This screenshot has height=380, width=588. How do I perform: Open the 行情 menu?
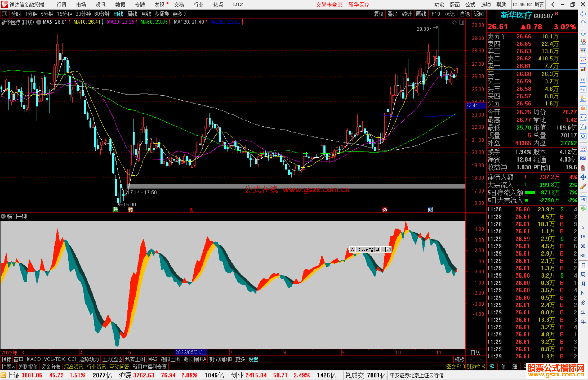coord(61,4)
